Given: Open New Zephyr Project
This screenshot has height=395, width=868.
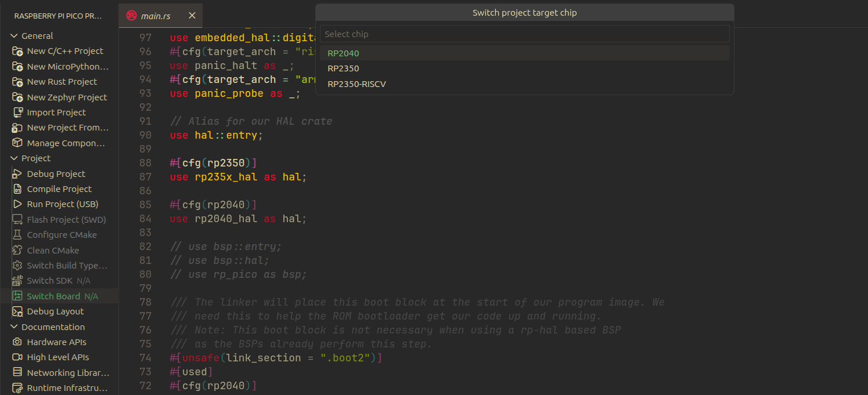Looking at the screenshot, I should 67,97.
